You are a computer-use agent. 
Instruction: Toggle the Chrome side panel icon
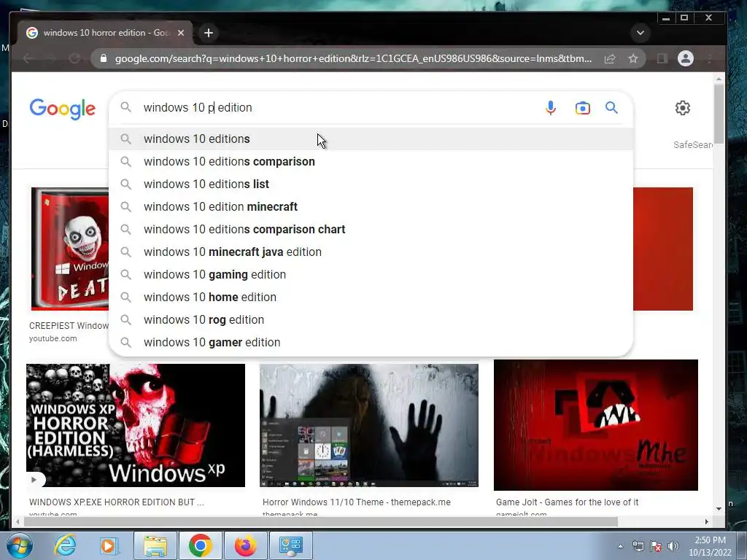662,58
